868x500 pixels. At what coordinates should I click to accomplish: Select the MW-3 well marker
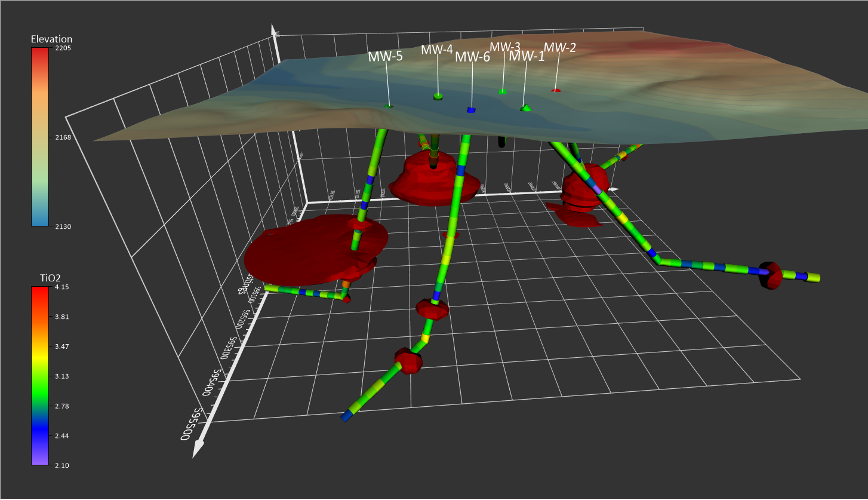click(x=503, y=91)
